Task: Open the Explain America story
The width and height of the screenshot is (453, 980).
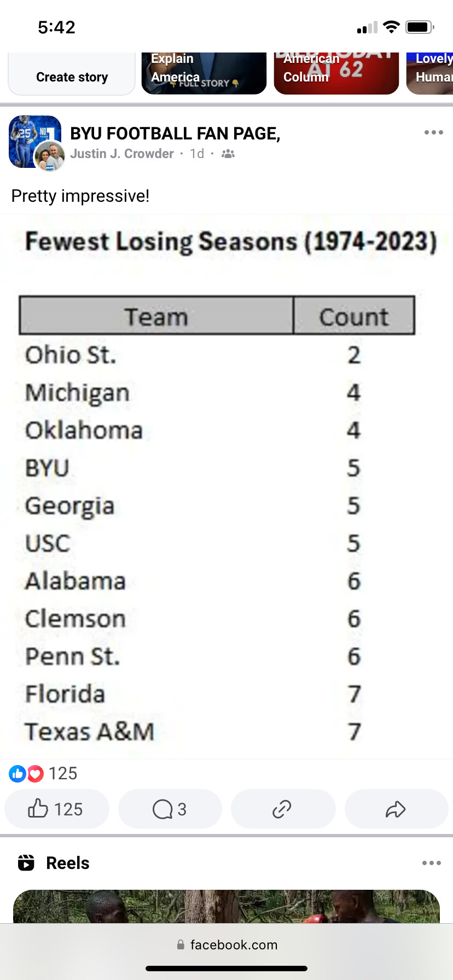Action: tap(204, 74)
